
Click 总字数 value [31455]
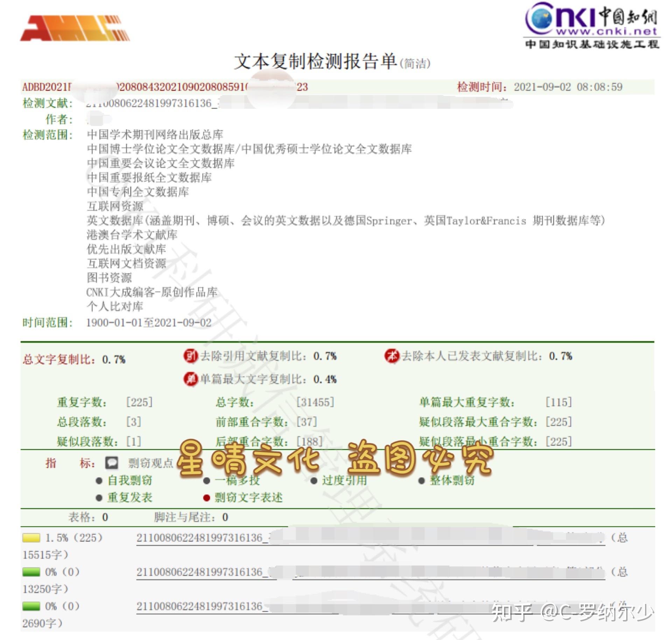point(315,402)
